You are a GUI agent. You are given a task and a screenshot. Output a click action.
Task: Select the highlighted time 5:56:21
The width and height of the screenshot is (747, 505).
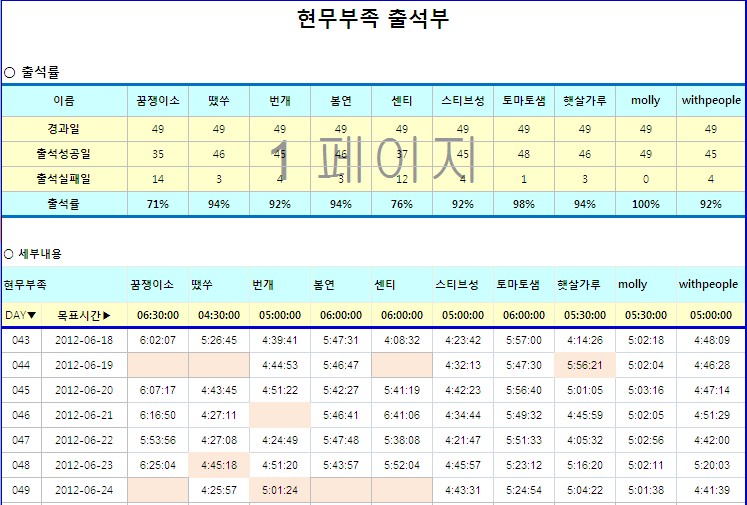coord(585,365)
